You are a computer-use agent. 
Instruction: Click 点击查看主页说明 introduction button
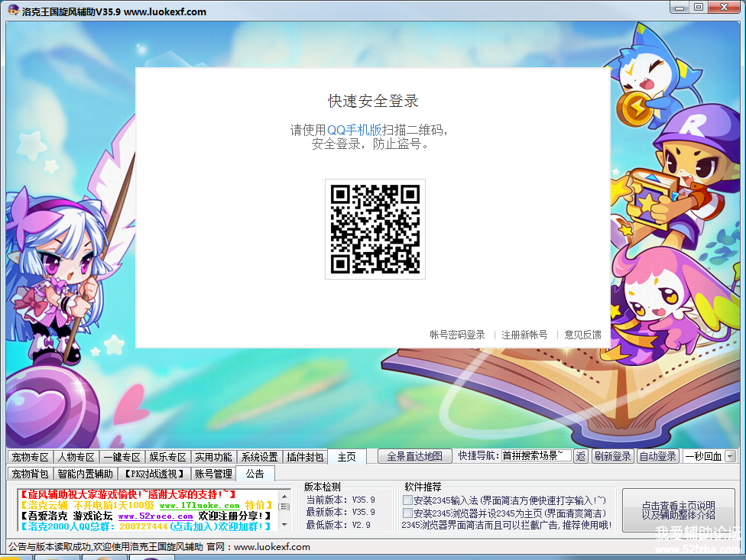click(x=679, y=510)
